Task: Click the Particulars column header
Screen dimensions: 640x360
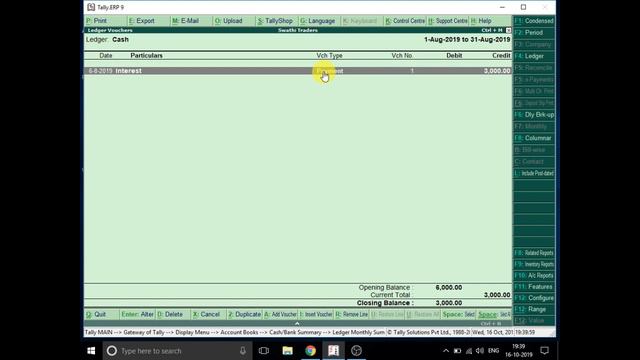Action: click(x=147, y=56)
